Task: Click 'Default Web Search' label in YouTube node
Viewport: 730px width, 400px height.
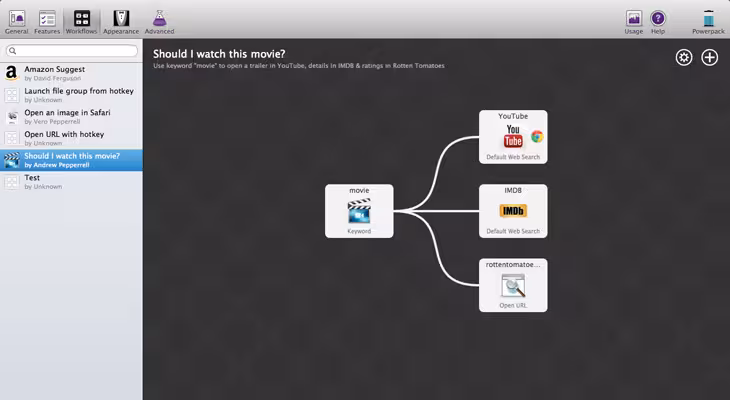Action: click(x=513, y=157)
